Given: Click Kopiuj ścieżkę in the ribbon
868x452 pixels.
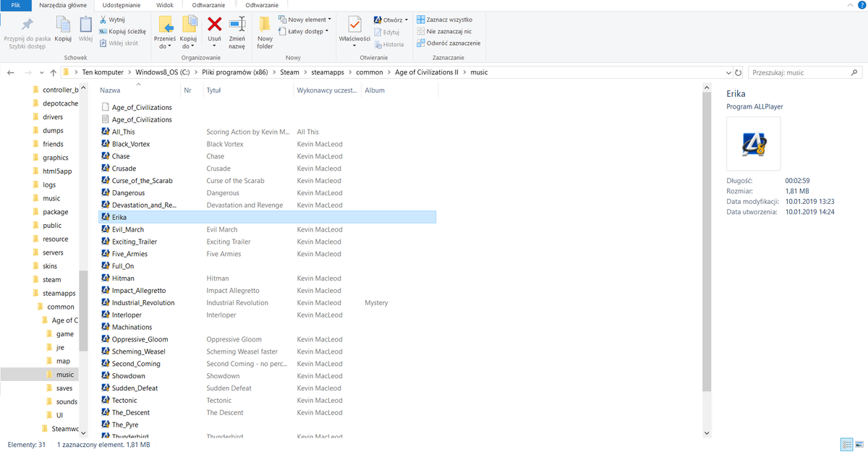Looking at the screenshot, I should click(122, 31).
